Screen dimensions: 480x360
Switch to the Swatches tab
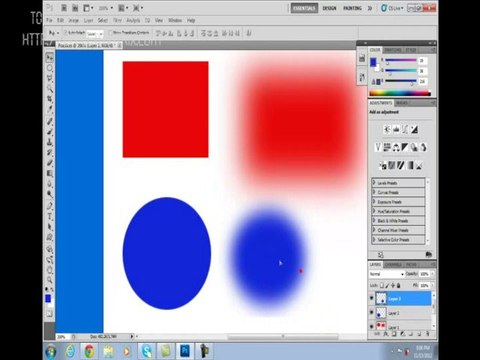tap(393, 50)
